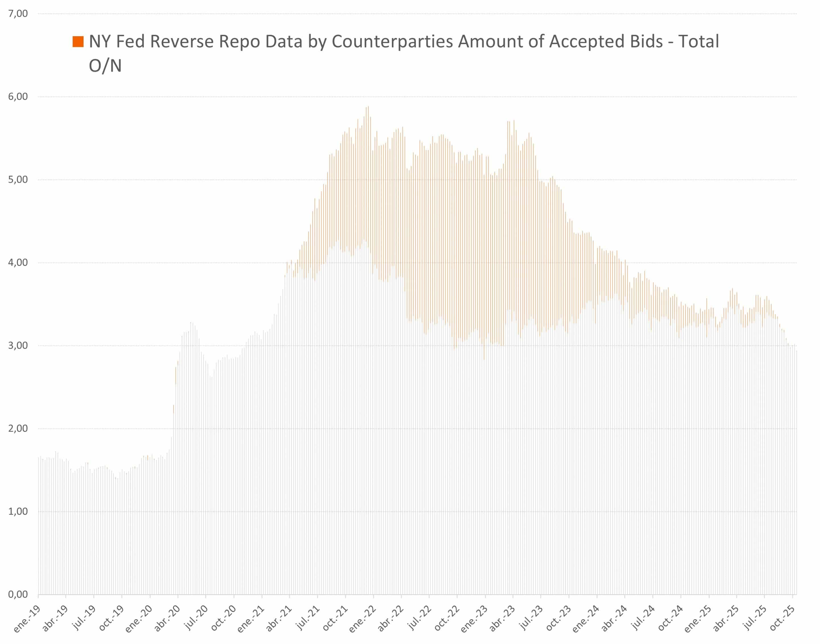Select the 5,00 y-axis label
The width and height of the screenshot is (820, 644).
click(18, 180)
